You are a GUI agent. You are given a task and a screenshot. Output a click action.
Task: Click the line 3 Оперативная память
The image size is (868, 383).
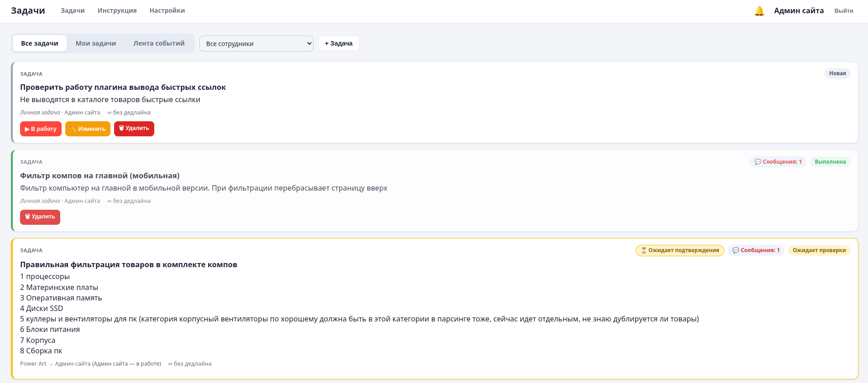click(x=61, y=298)
